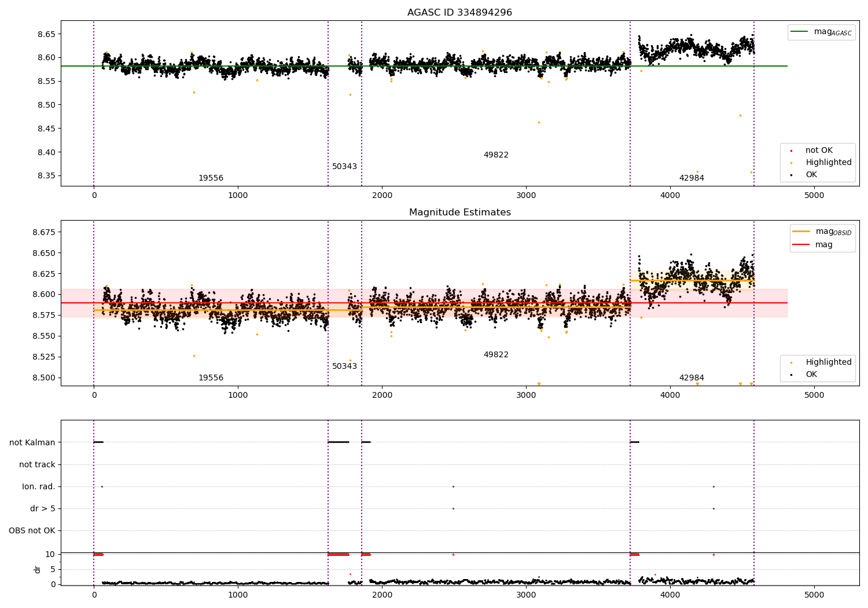Click the 'OBS not OK' axis label
The image size is (868, 608).
click(x=32, y=531)
